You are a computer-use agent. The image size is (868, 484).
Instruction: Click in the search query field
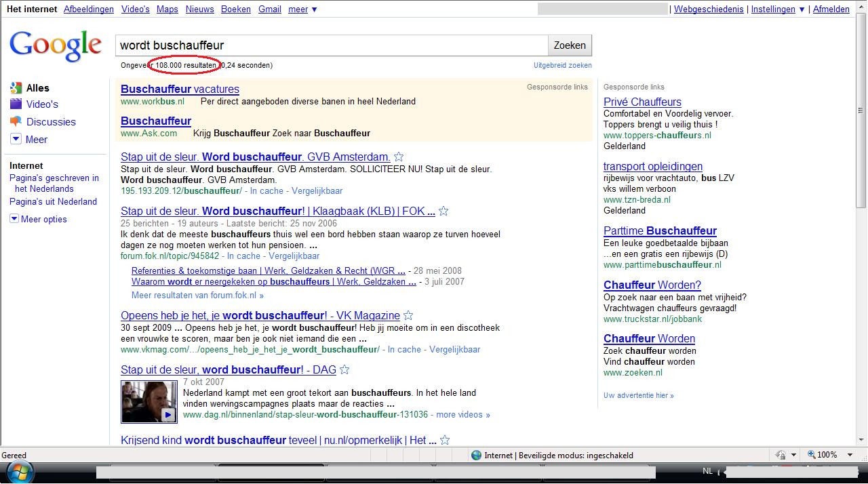pos(332,45)
